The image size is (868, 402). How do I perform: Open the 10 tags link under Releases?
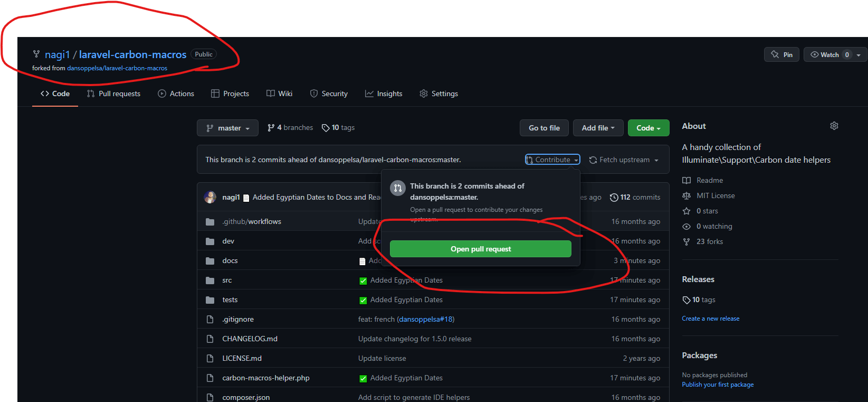pyautogui.click(x=699, y=300)
